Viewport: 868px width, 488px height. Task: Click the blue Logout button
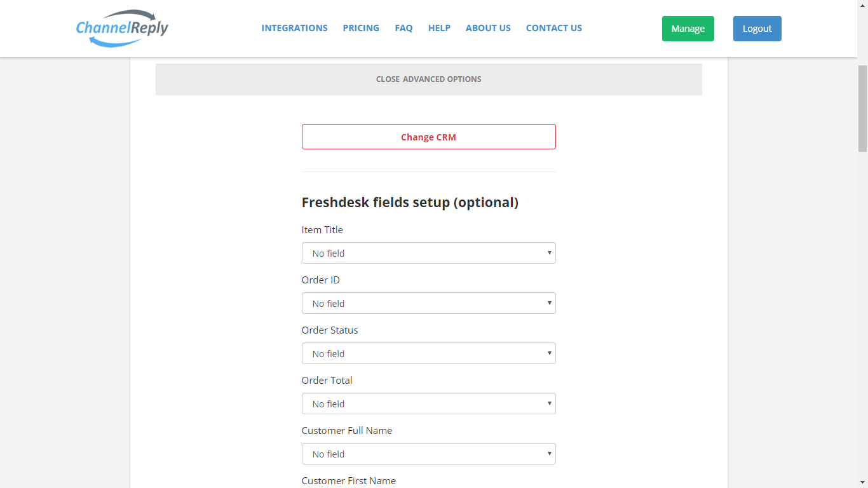coord(757,29)
